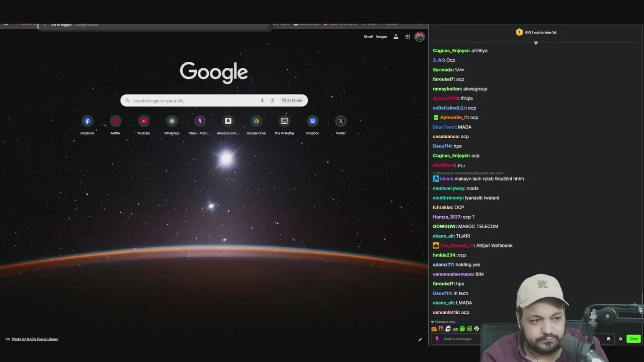Open username soulthrenody in chat
The width and height of the screenshot is (644, 362).
click(x=447, y=198)
